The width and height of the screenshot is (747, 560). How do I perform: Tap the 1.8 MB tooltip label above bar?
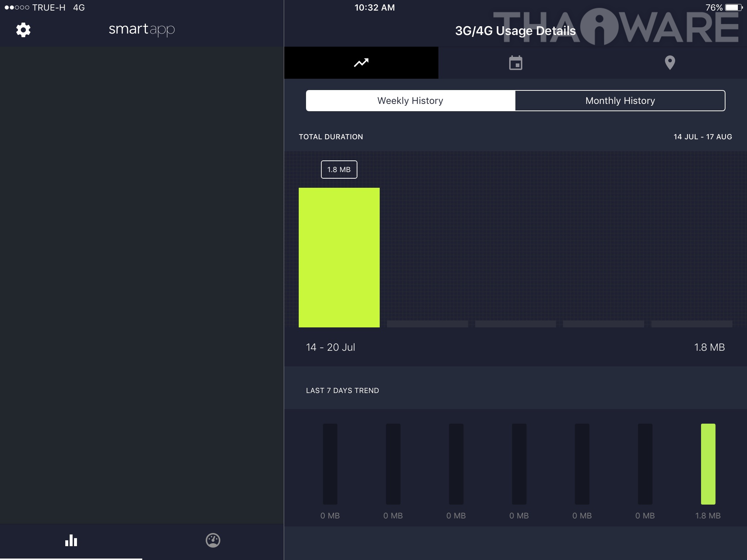(339, 170)
